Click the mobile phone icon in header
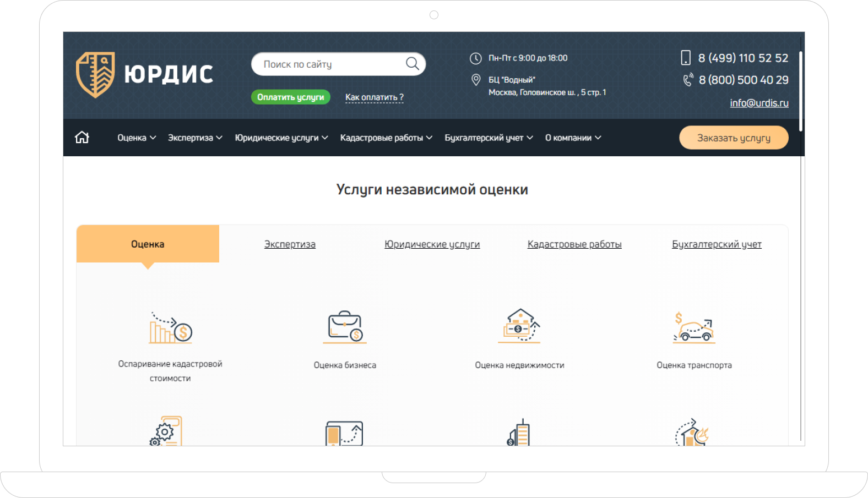This screenshot has width=868, height=498. tap(686, 58)
